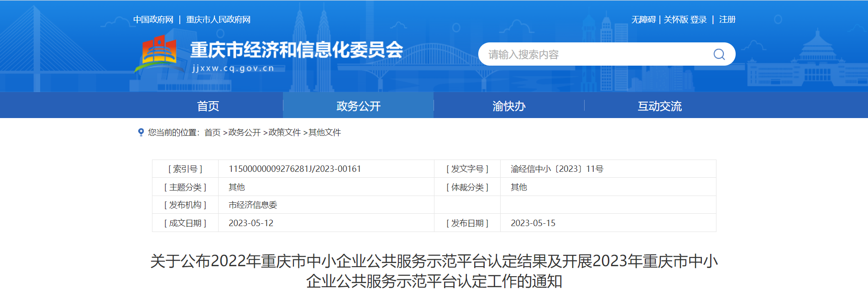Image resolution: width=868 pixels, height=294 pixels.
Task: Select the 政务公开 navigation tab
Action: (x=358, y=106)
